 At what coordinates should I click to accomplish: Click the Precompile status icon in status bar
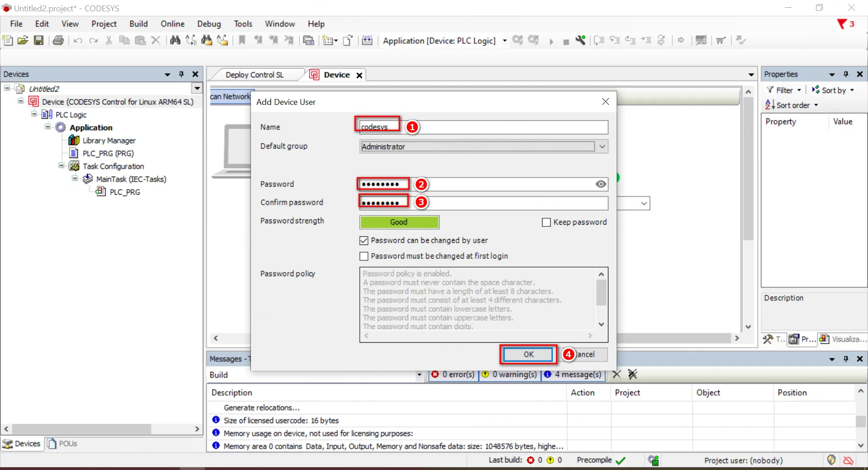pyautogui.click(x=621, y=461)
